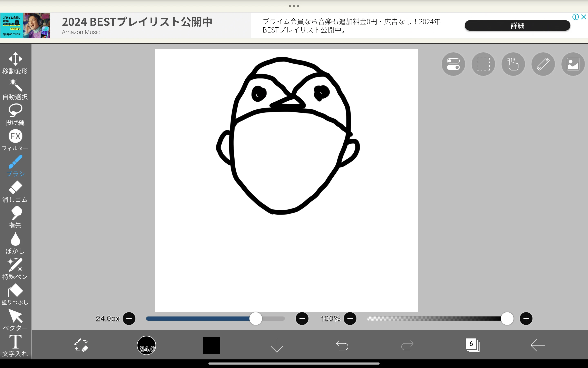Select the 文字入れ text tool
588x368 pixels.
[x=15, y=346]
